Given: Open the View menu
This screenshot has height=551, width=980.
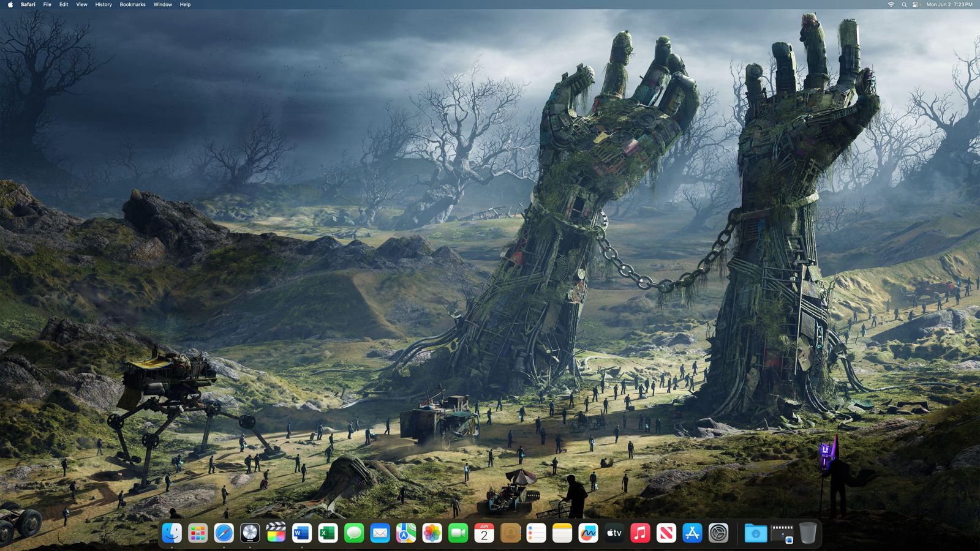Looking at the screenshot, I should pyautogui.click(x=81, y=4).
